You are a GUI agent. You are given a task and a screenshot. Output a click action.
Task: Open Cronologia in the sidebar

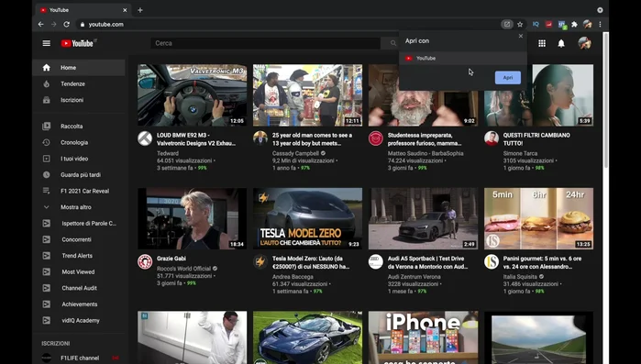[79, 142]
